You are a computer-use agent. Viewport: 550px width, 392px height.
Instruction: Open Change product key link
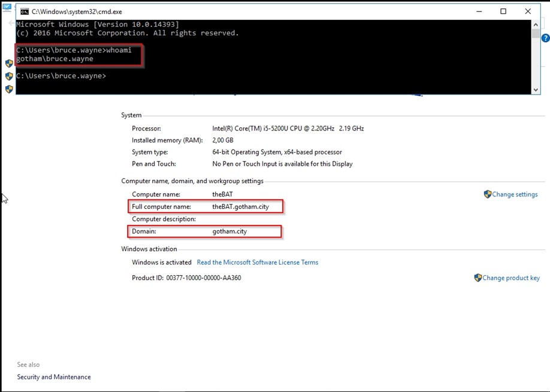[x=511, y=278]
